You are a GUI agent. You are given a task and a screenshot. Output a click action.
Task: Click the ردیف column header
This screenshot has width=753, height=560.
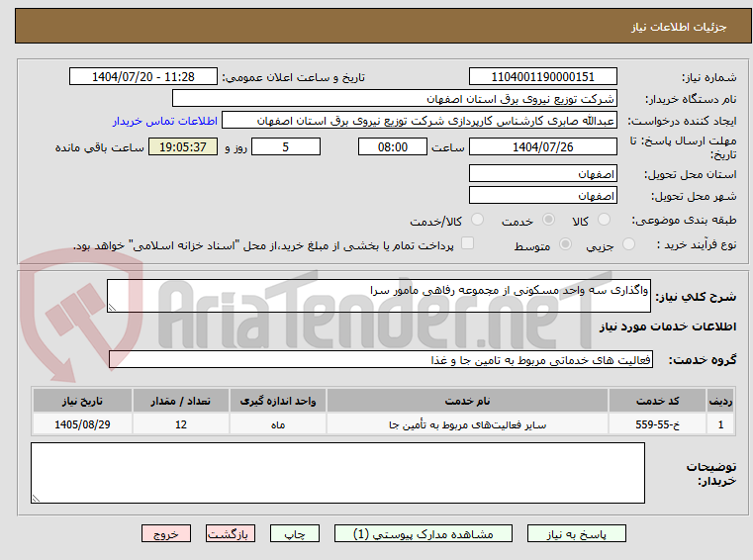tap(720, 401)
